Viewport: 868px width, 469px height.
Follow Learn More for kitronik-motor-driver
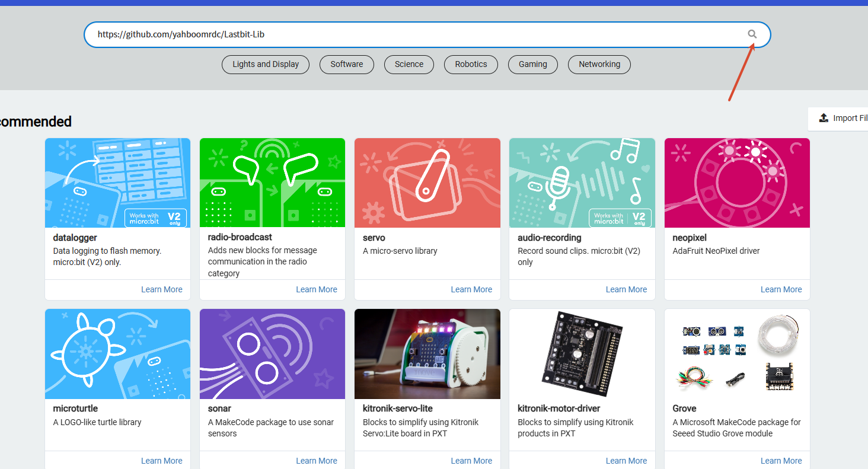coord(626,461)
